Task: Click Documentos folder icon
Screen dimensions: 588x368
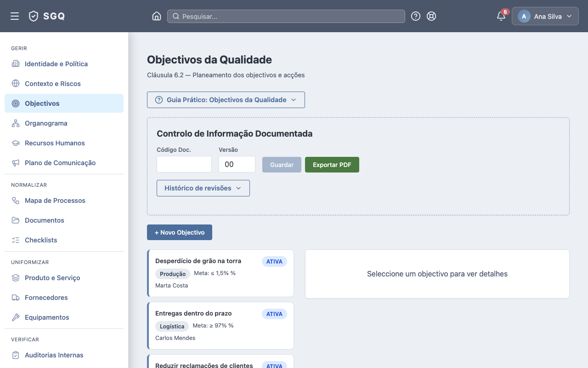Action: 16,220
